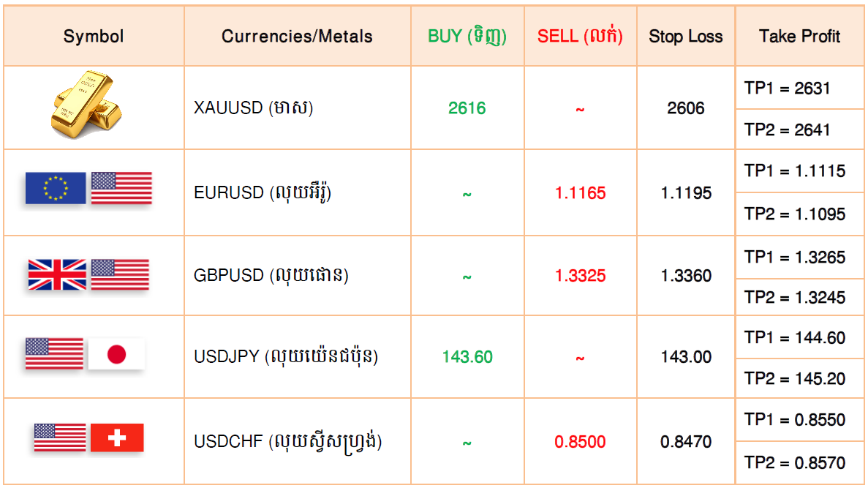Click the USDCHF stop loss 0.8470
868x488 pixels.
(x=686, y=441)
